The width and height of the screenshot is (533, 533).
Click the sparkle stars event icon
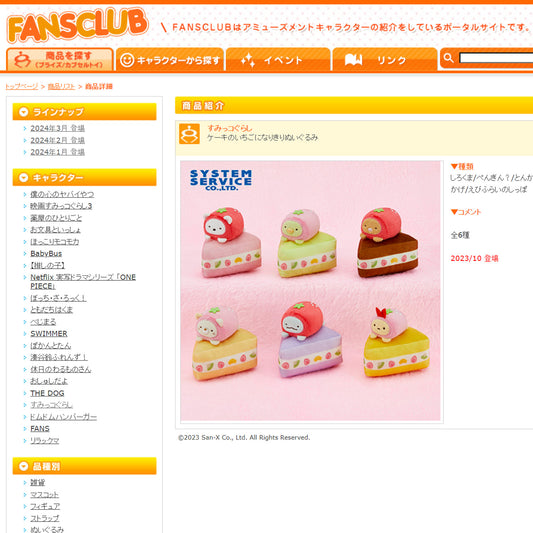248,60
